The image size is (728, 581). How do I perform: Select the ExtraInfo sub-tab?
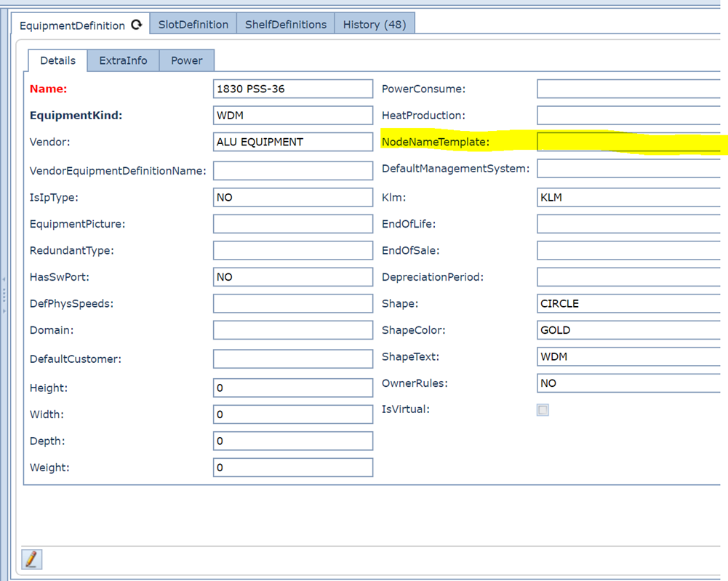[123, 60]
